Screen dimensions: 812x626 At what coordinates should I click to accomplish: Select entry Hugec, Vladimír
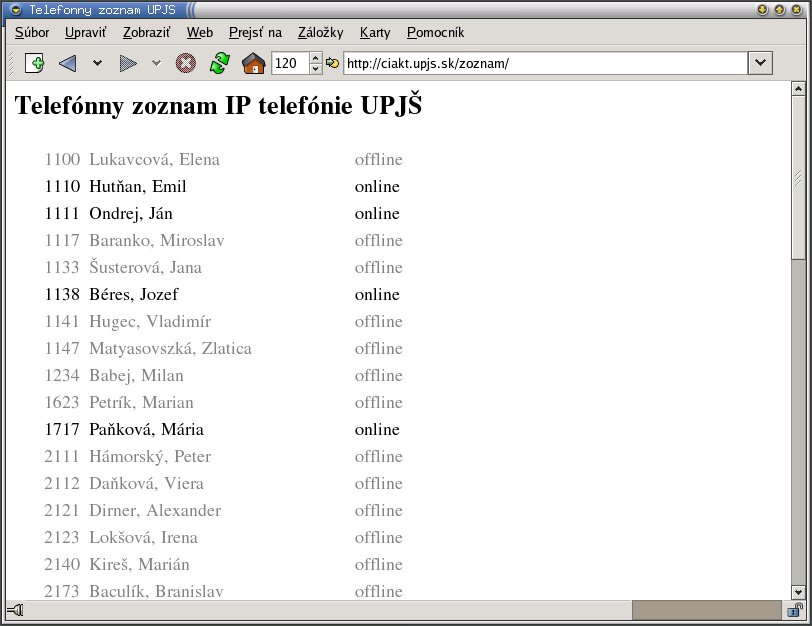(150, 322)
